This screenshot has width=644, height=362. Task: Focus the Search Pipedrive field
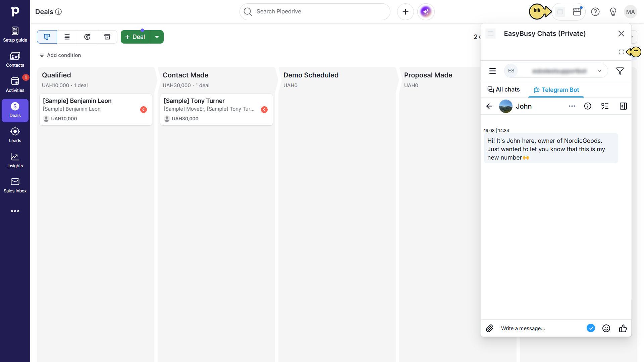315,12
